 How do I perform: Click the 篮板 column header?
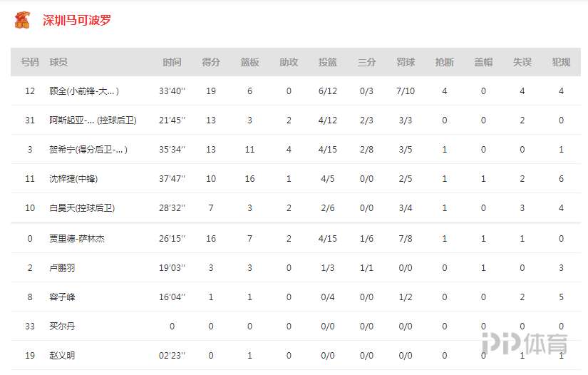pyautogui.click(x=249, y=63)
